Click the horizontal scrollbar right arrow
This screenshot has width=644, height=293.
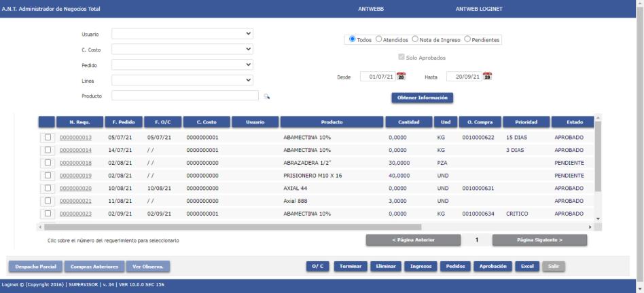coord(590,227)
